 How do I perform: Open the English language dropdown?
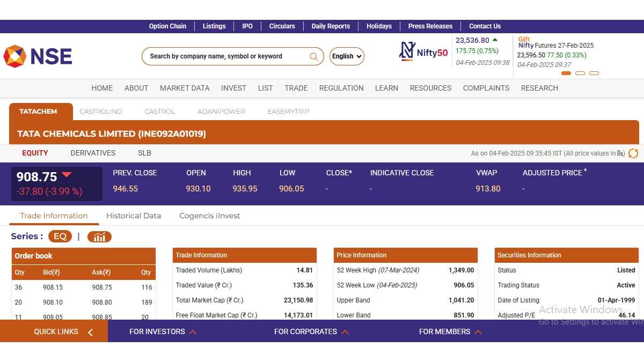pos(347,56)
